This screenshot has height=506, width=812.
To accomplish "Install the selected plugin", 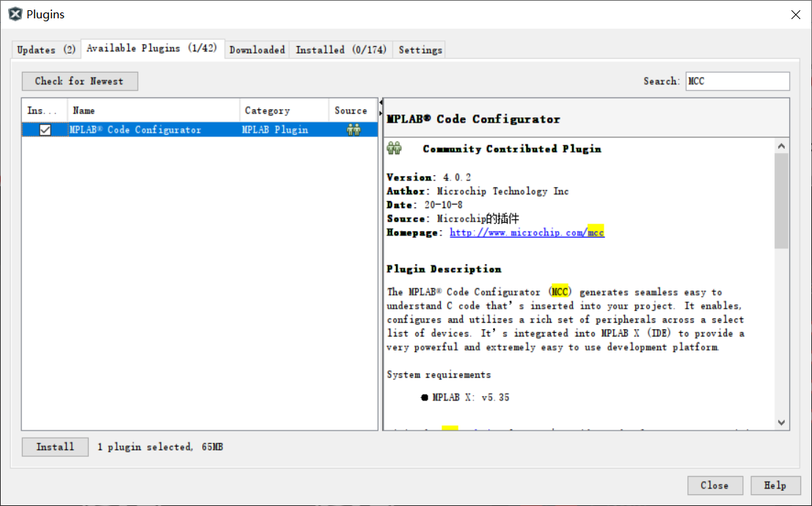I will [55, 447].
